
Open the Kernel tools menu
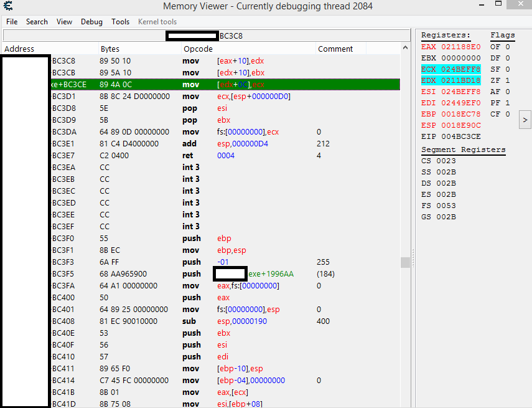coord(157,22)
